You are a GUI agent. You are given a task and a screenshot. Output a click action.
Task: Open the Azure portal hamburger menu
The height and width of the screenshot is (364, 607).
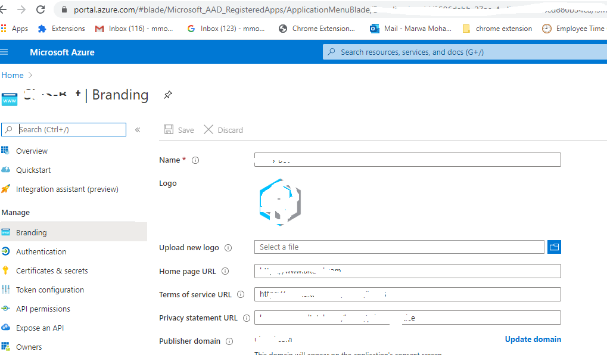5,51
